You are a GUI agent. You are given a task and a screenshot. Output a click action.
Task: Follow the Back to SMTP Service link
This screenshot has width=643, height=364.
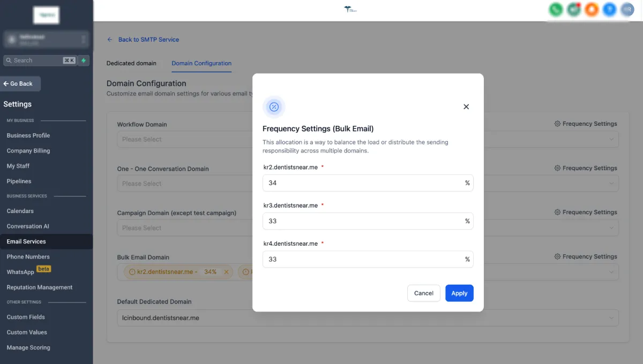coord(148,40)
